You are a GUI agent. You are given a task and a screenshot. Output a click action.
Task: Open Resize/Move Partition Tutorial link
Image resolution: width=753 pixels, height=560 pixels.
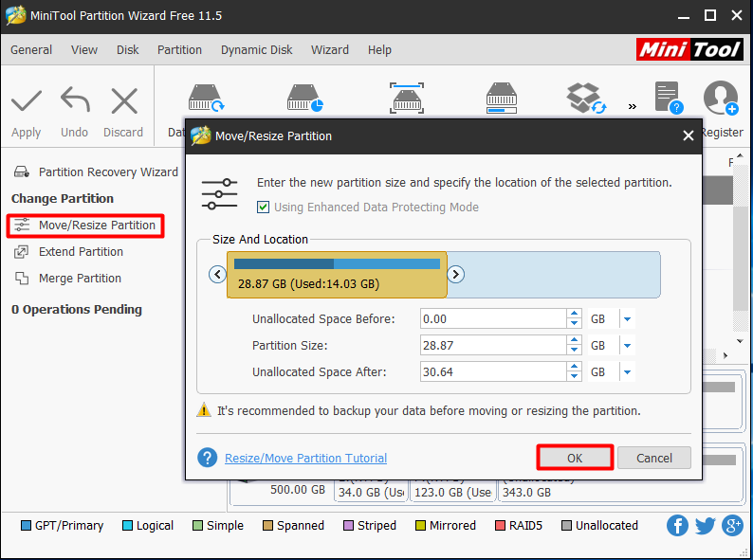point(306,459)
